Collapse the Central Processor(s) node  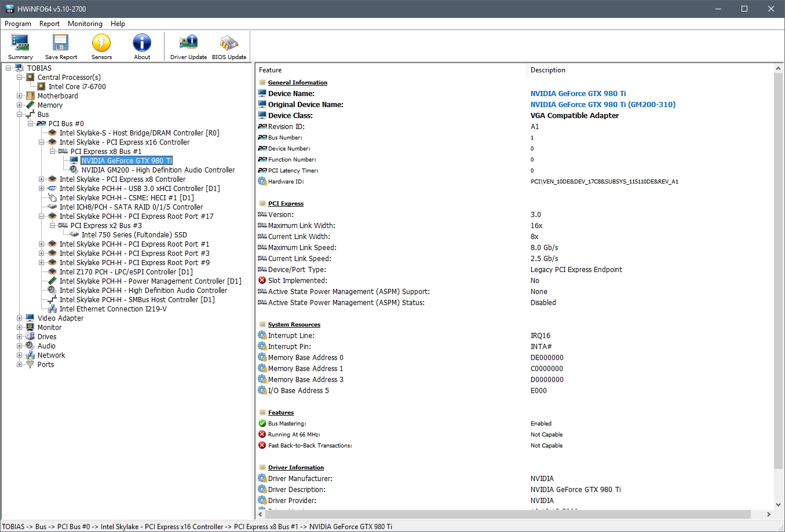(x=20, y=78)
